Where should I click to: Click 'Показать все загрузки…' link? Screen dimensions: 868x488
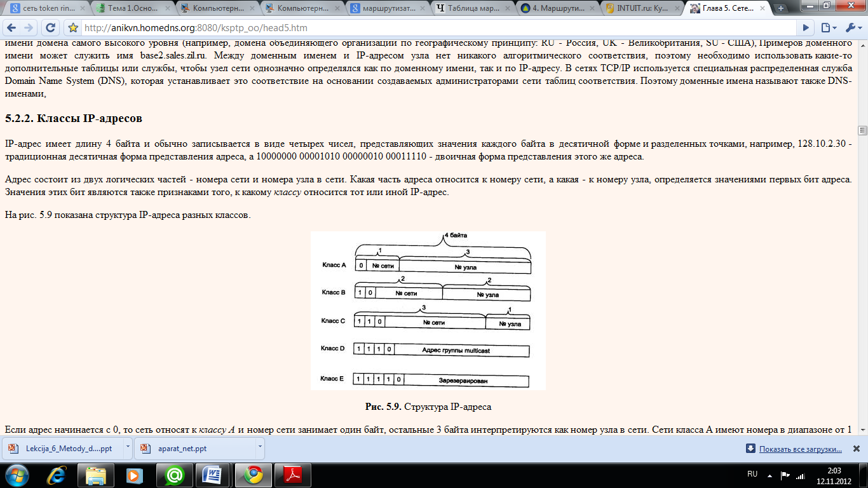(800, 449)
